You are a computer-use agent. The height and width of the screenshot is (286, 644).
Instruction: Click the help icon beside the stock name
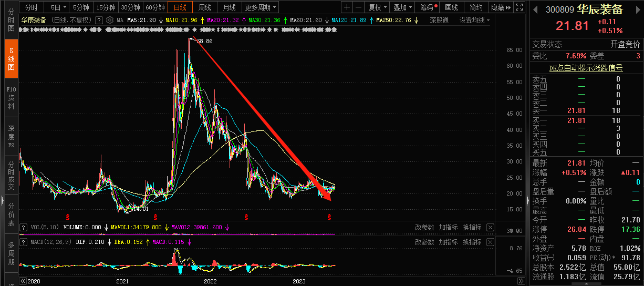[99, 20]
